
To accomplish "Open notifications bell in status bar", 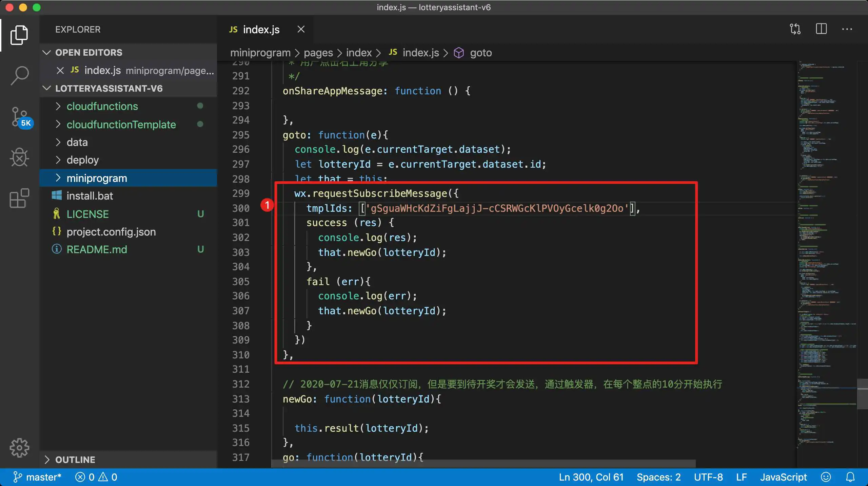I will (x=850, y=477).
